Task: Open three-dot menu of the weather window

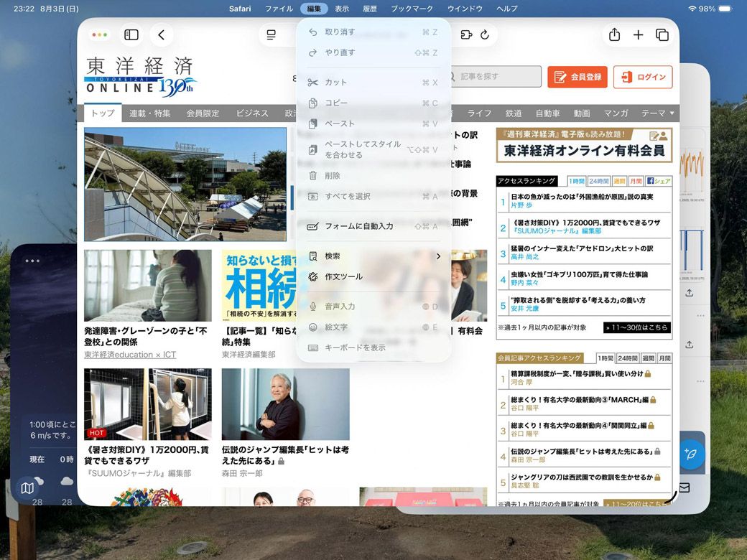Action: pyautogui.click(x=32, y=261)
